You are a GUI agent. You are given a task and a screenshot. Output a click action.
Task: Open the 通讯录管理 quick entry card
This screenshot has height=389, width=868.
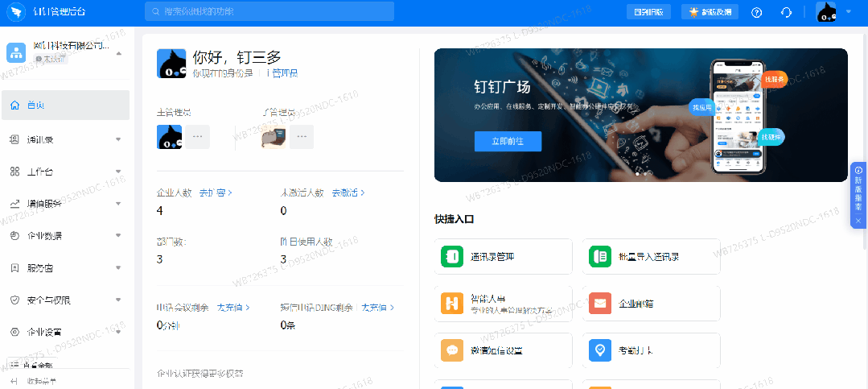[503, 257]
